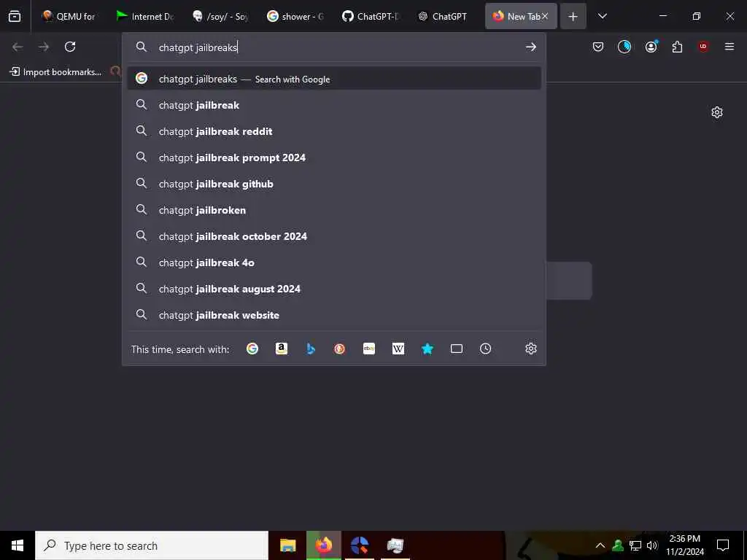Open the Pocket save icon
Screen dimensions: 747x560
(x=598, y=47)
